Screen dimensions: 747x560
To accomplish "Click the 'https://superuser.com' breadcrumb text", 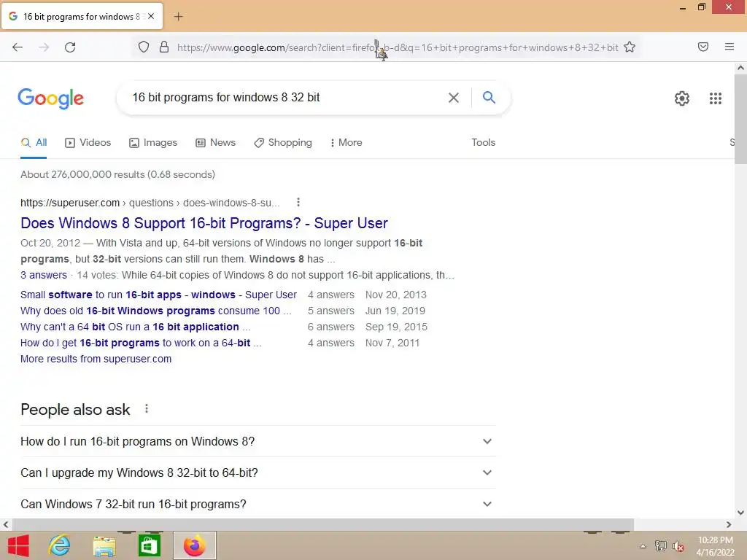I will tap(70, 203).
